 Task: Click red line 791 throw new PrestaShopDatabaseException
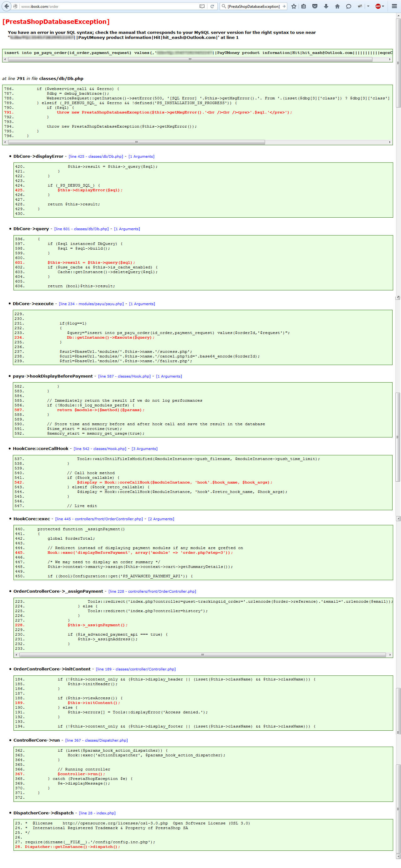pyautogui.click(x=174, y=112)
